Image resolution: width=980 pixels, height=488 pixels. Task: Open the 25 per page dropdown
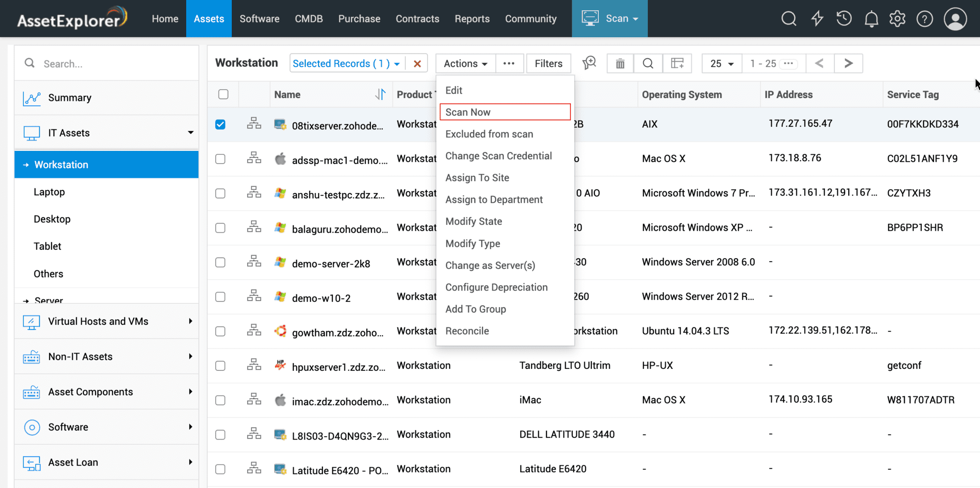[x=722, y=64]
